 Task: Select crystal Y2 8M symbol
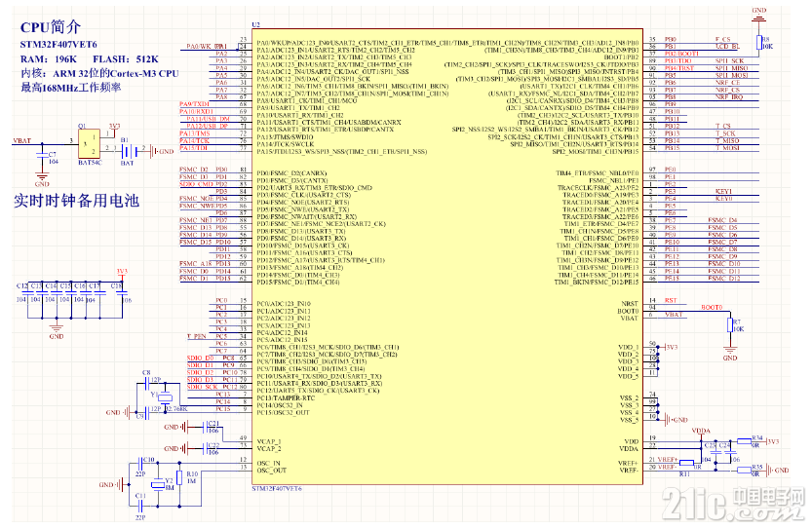pos(158,484)
